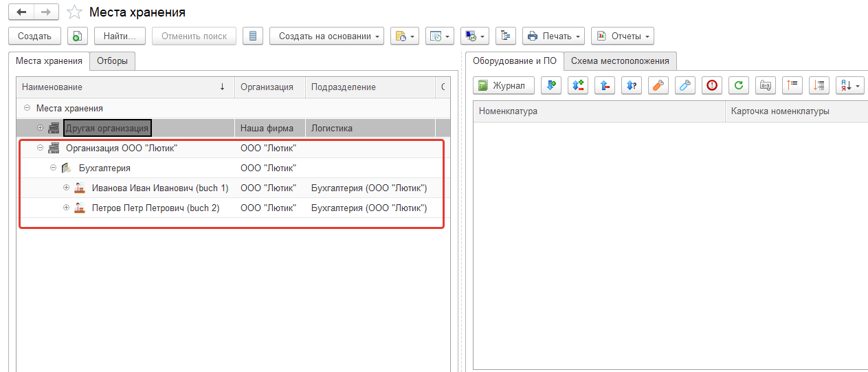Click the list view icon after Отменить поиск
The height and width of the screenshot is (372, 868).
(x=253, y=36)
